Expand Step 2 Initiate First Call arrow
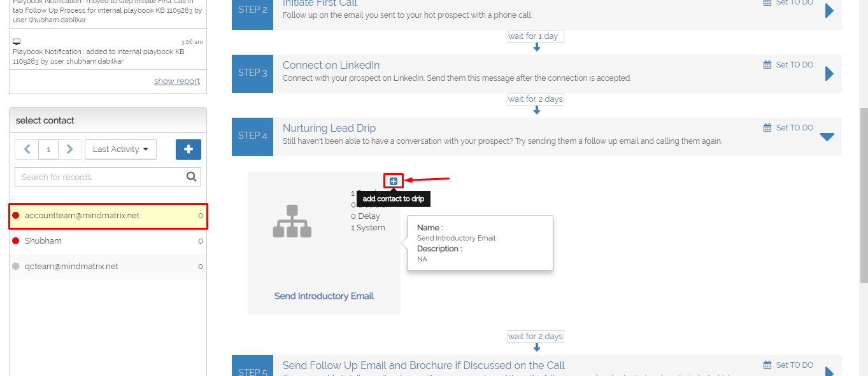 (829, 11)
